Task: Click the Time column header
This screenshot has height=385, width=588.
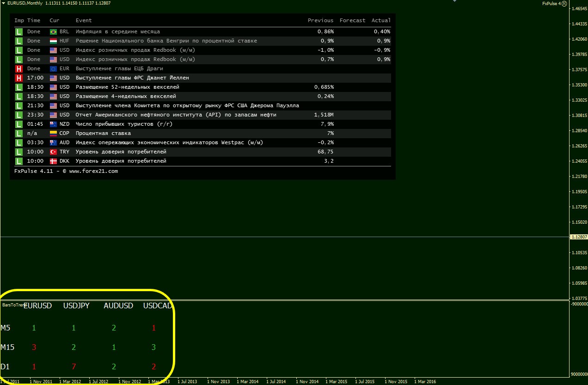Action: [34, 20]
